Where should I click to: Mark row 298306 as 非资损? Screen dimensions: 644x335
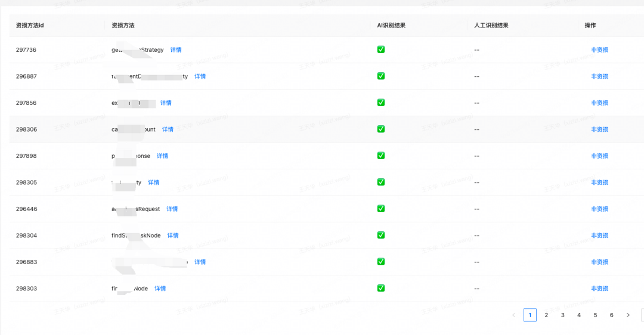click(x=600, y=129)
